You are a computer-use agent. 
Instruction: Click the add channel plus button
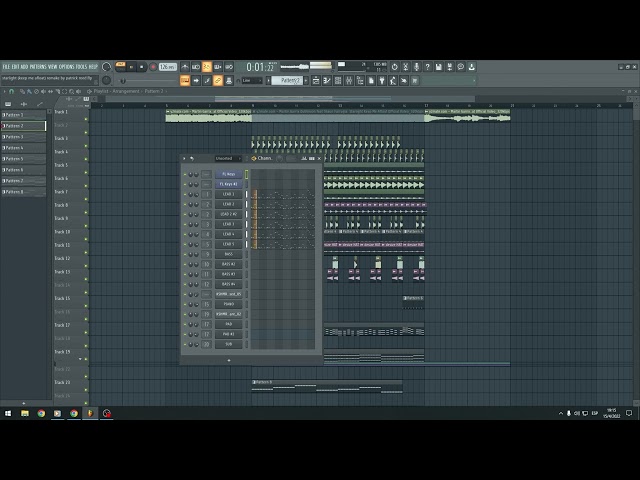[x=229, y=360]
